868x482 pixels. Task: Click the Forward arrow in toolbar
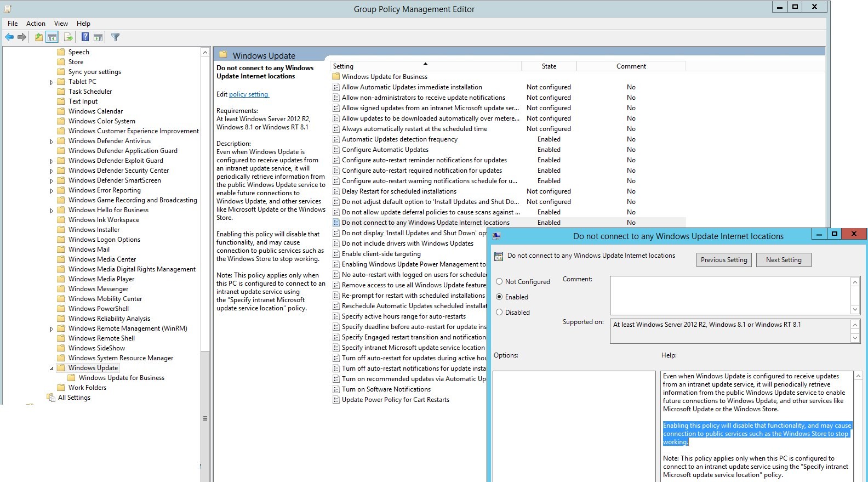[x=22, y=37]
